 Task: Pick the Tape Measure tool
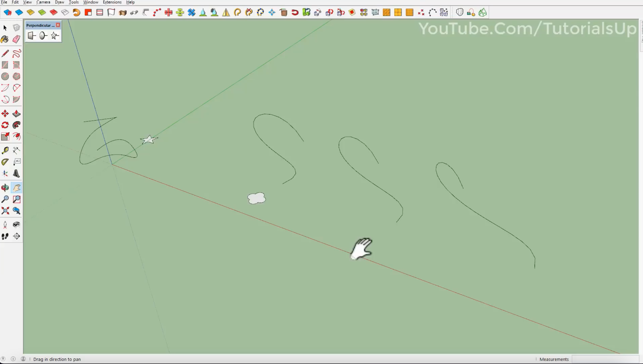click(5, 151)
